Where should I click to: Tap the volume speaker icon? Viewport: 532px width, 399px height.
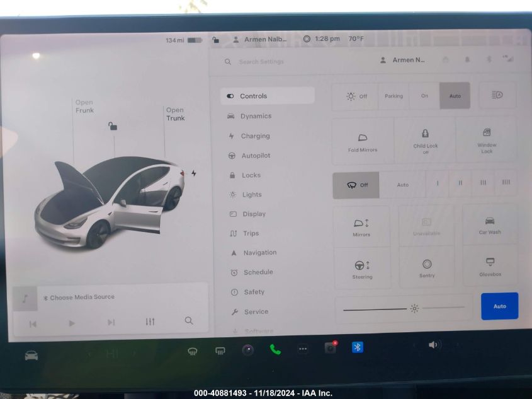point(433,345)
